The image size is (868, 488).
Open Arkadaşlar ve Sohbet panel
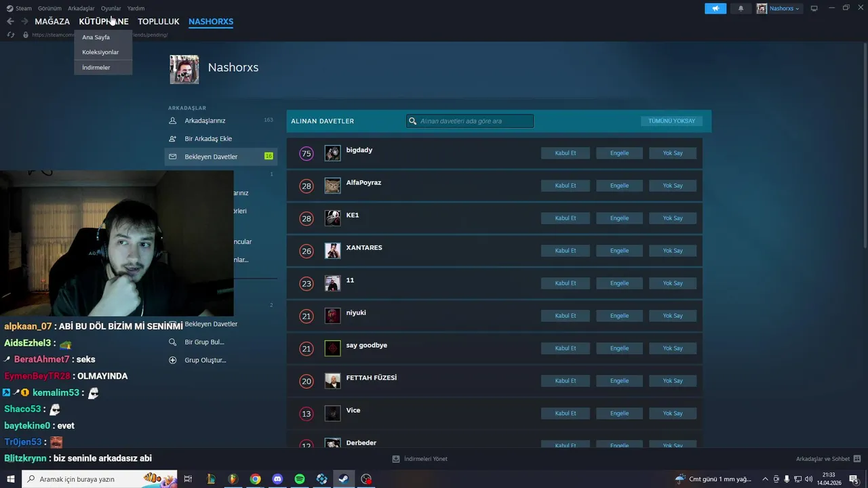[828, 459]
